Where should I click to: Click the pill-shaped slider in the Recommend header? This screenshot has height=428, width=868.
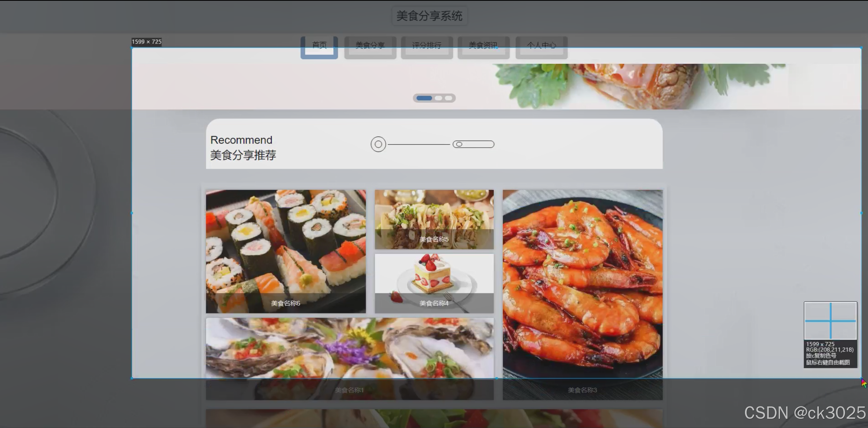[473, 144]
